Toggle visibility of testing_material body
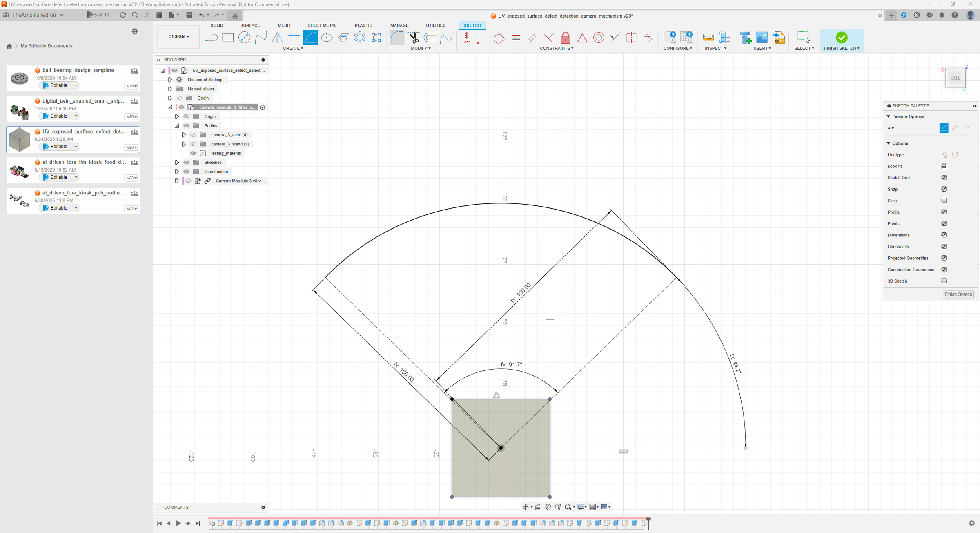Screen dimensions: 980x533 (193, 153)
